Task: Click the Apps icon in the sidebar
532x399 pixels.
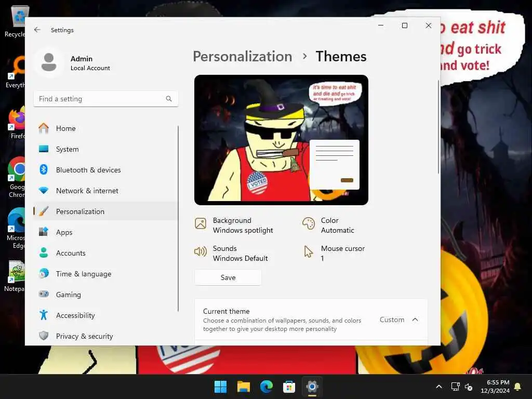Action: (44, 232)
